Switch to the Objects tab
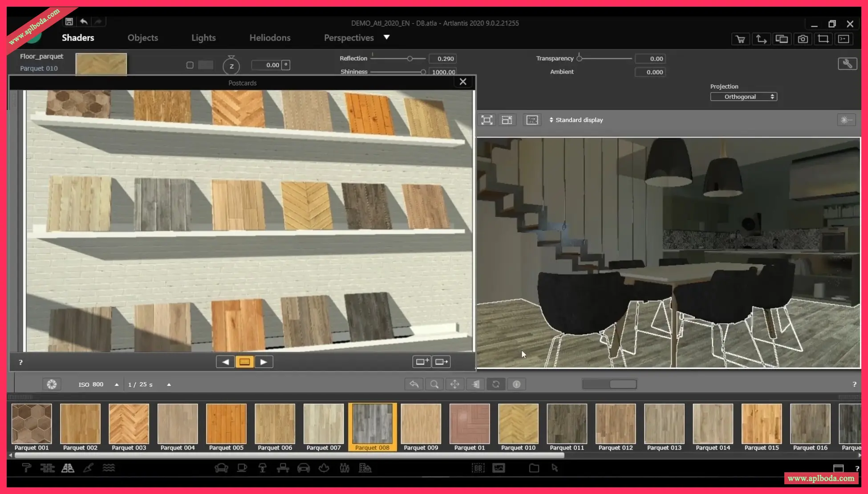 click(142, 38)
